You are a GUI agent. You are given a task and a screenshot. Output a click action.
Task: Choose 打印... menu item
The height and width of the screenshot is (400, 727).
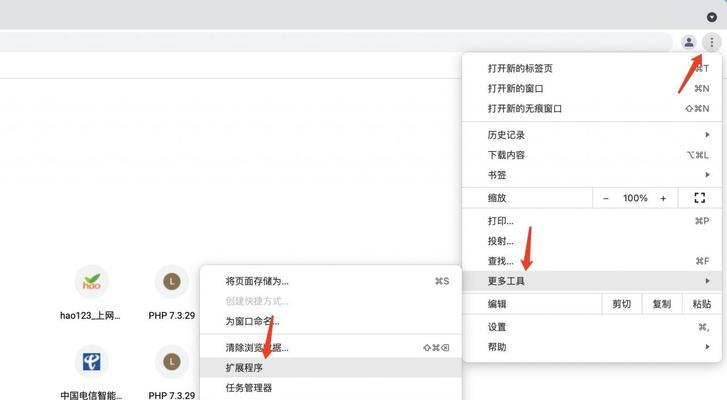[x=592, y=221]
